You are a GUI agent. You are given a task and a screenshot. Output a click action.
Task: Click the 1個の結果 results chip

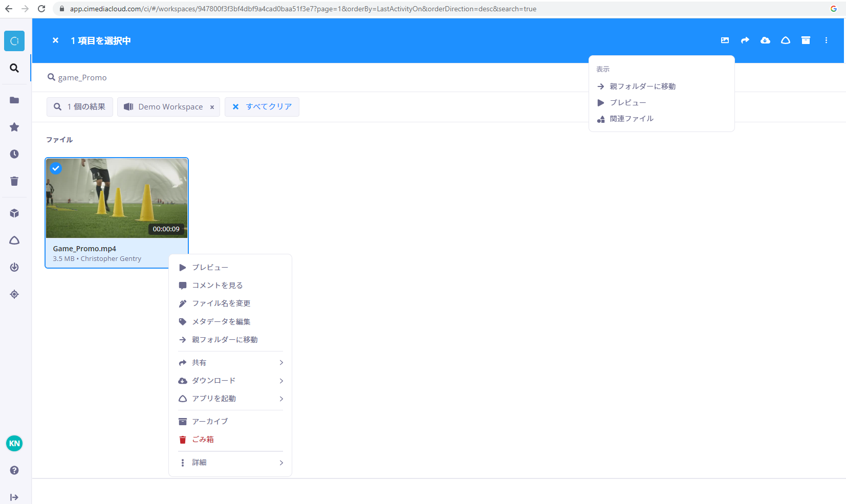point(80,107)
